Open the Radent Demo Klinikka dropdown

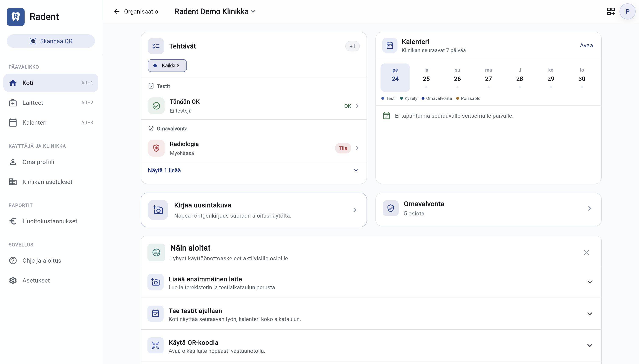[x=215, y=11]
